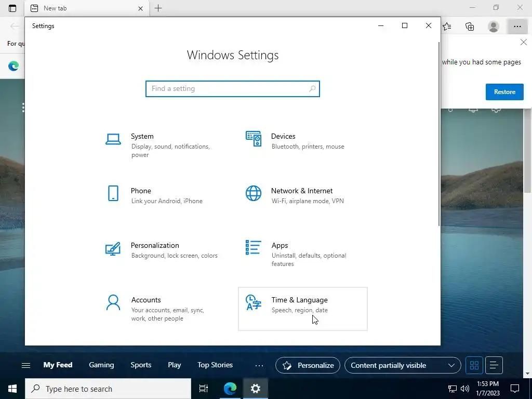
Task: Open Edge Collections icon
Action: tap(470, 26)
